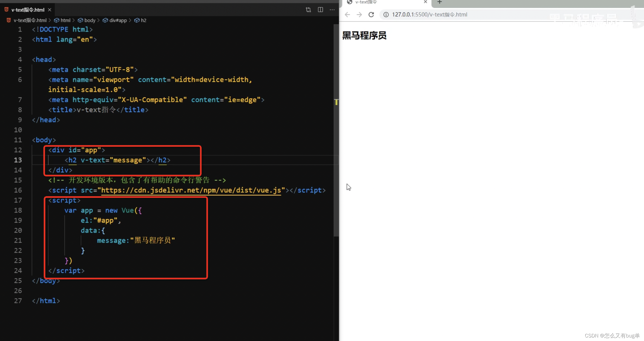Click the HTML file icon in the editor tab
This screenshot has width=644, height=341.
[6, 9]
